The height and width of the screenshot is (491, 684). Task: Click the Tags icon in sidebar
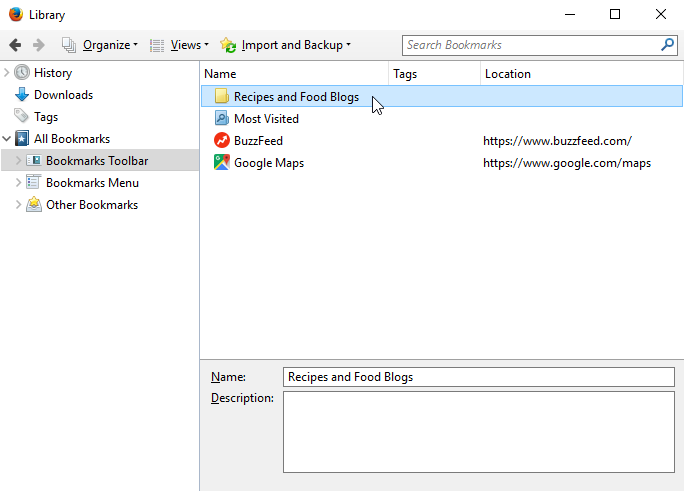click(22, 117)
